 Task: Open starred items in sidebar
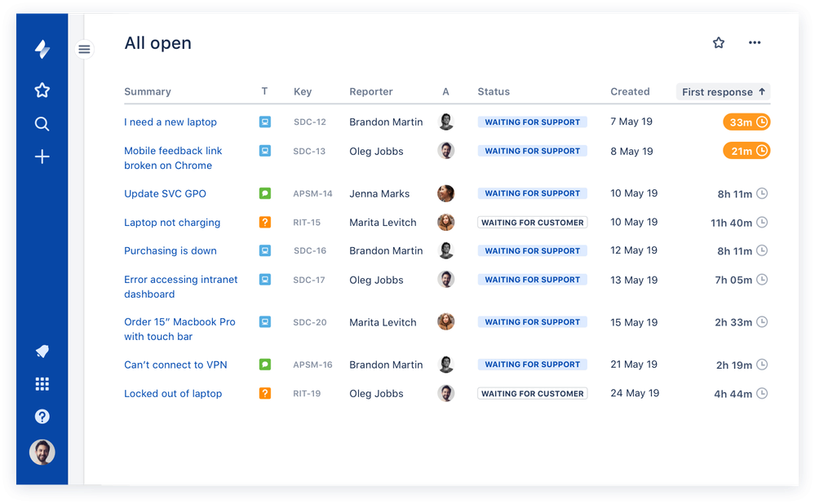(x=42, y=91)
